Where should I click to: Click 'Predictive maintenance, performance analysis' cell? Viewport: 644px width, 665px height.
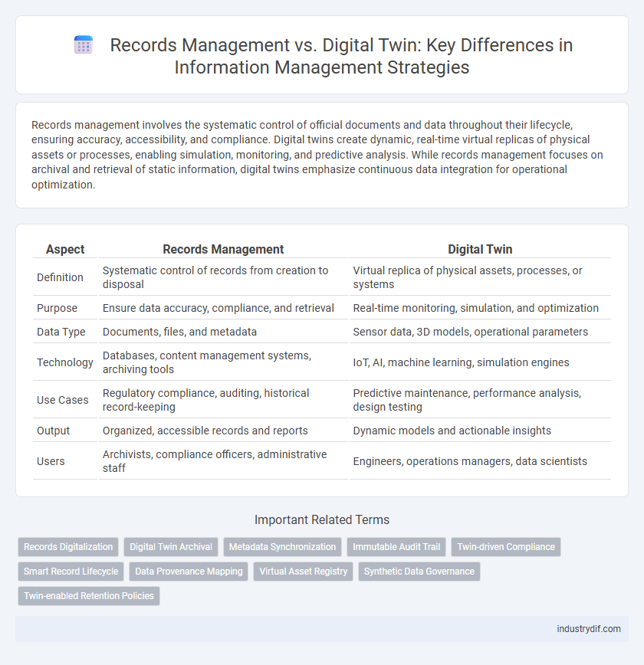click(x=480, y=400)
